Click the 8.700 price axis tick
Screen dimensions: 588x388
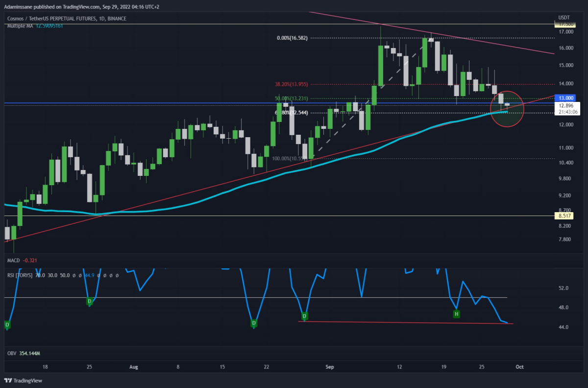(564, 210)
